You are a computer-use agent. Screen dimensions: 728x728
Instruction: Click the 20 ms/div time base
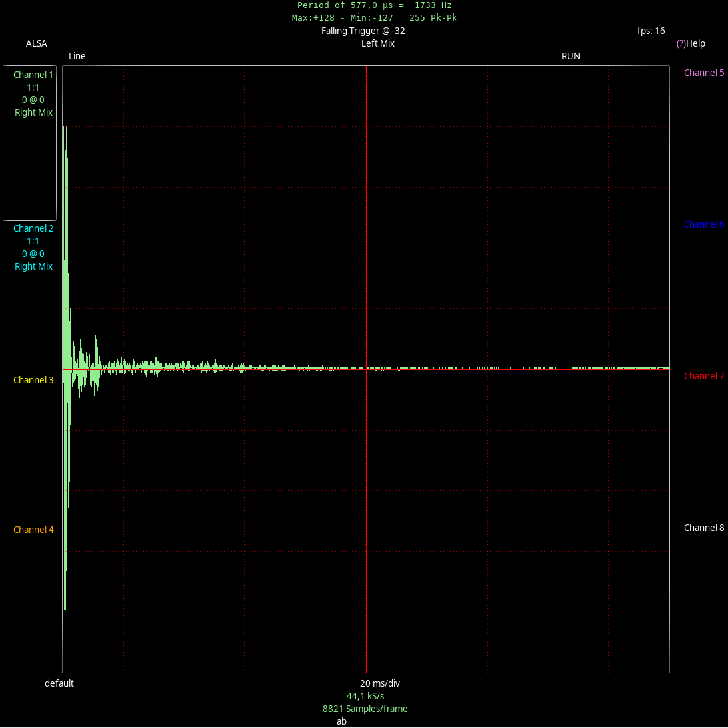[x=380, y=683]
